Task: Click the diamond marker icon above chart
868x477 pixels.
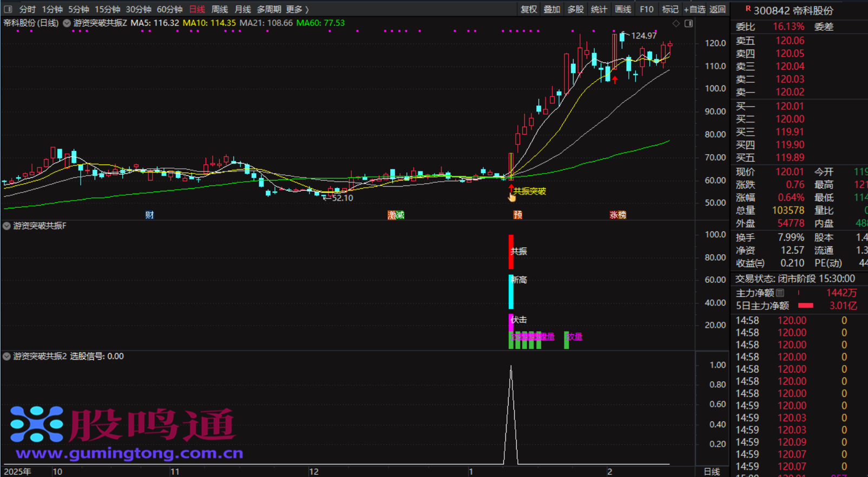Action: point(676,23)
